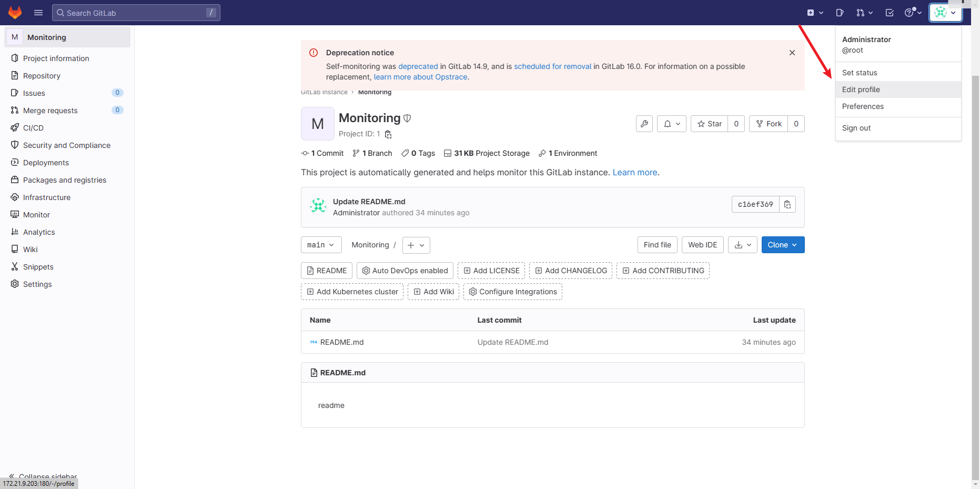This screenshot has width=980, height=489.
Task: Expand the main branch selector
Action: 321,245
